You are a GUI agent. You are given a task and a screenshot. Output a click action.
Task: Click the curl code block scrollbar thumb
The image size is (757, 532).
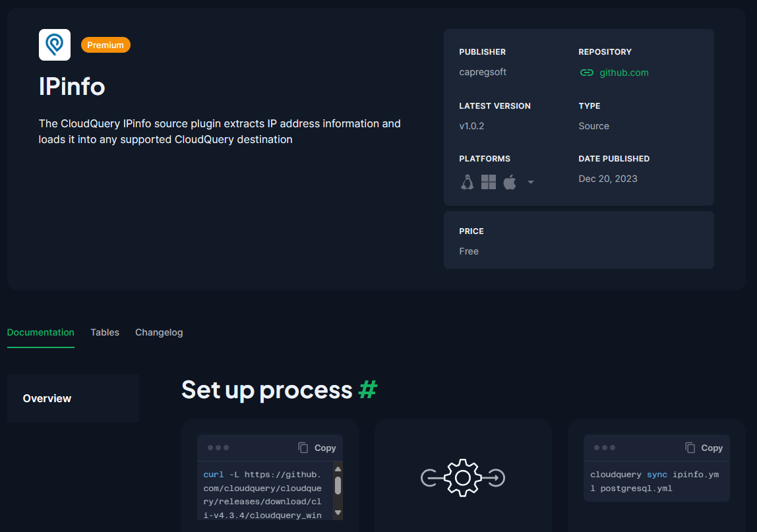pos(338,485)
